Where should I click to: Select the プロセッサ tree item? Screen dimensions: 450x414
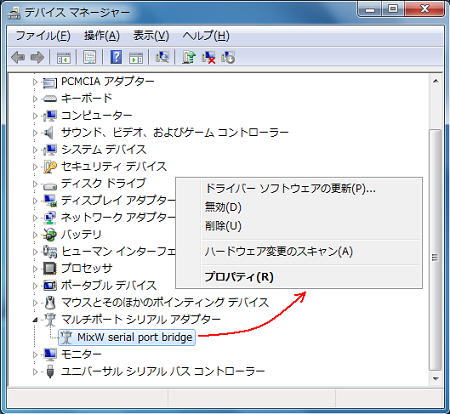(x=87, y=269)
